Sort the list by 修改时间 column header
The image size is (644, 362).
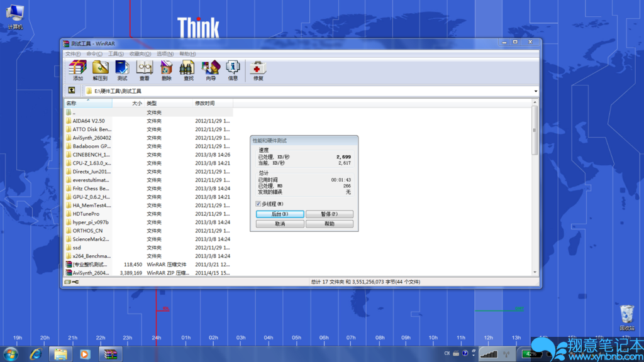[212, 103]
